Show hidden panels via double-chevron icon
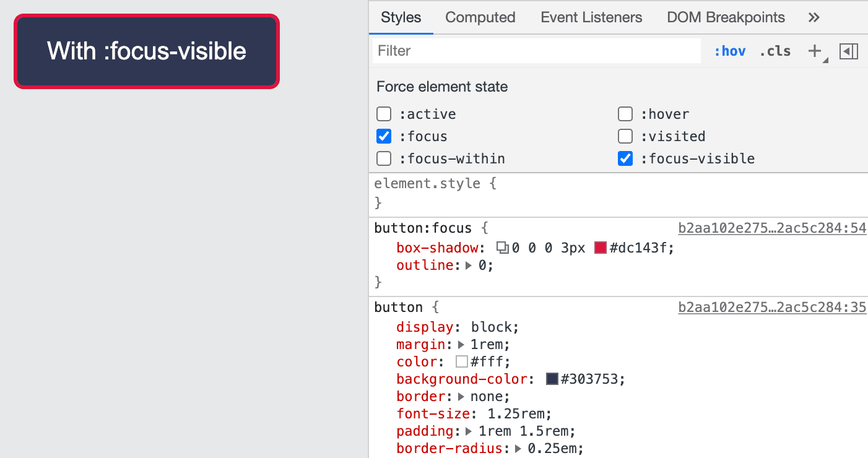 tap(814, 17)
